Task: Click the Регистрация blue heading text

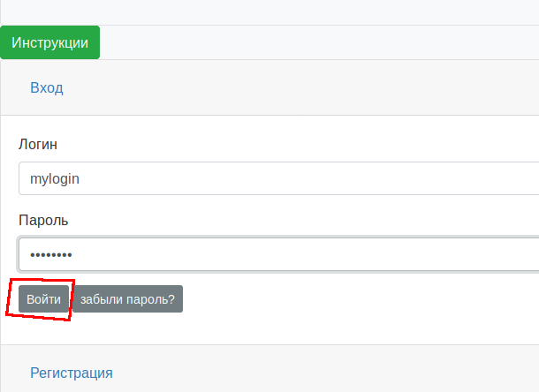Action: 72,373
